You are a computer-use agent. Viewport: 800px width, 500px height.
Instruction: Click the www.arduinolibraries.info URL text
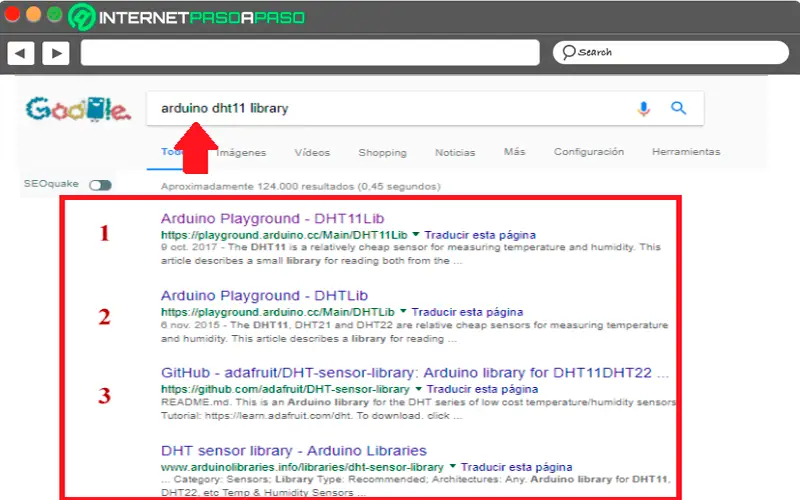pos(302,467)
